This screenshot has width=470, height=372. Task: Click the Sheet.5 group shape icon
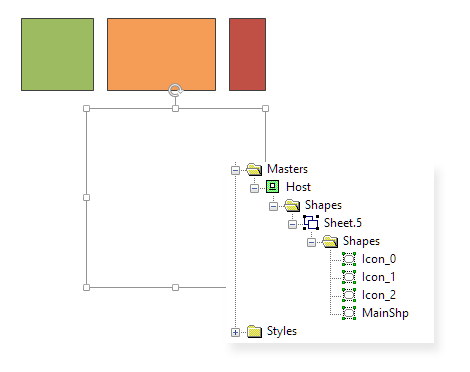coord(311,222)
